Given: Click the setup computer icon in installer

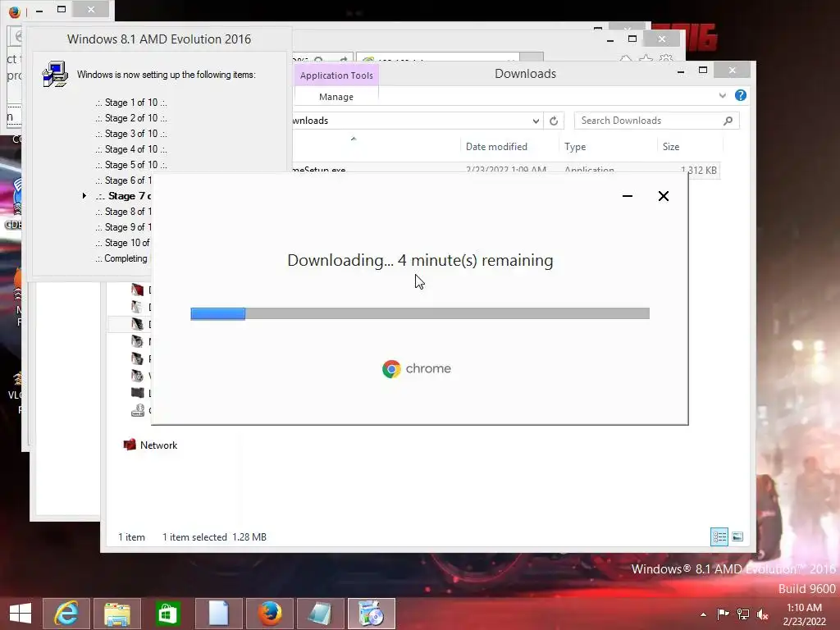Looking at the screenshot, I should [x=55, y=74].
